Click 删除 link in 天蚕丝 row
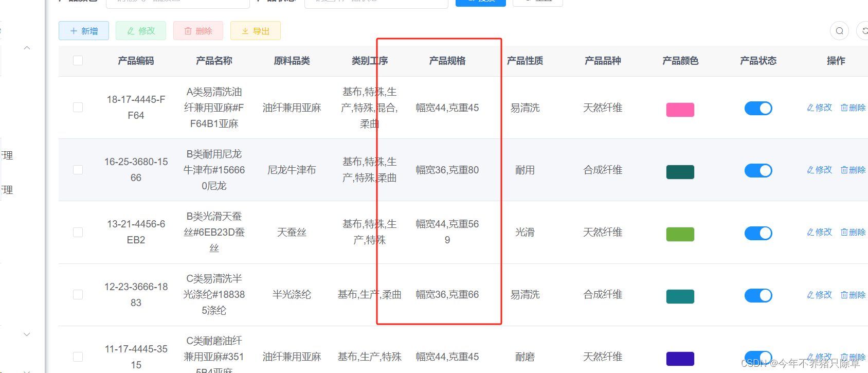The image size is (868, 373). click(x=853, y=232)
